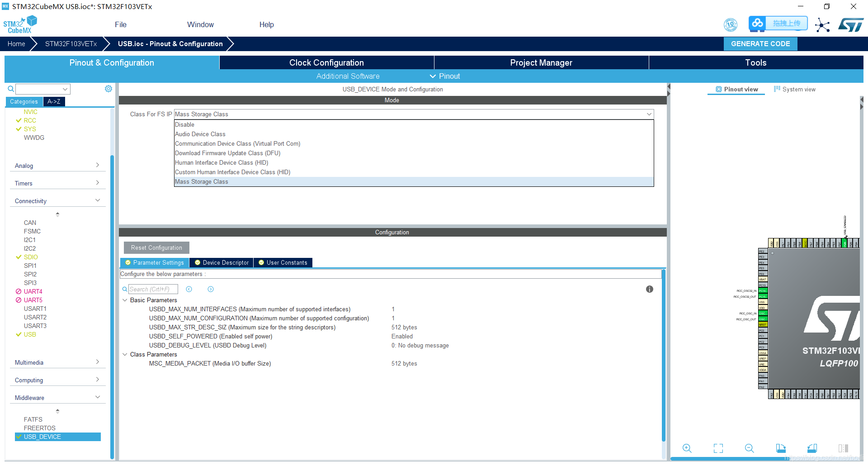Select SDIO peripheral

click(x=31, y=257)
